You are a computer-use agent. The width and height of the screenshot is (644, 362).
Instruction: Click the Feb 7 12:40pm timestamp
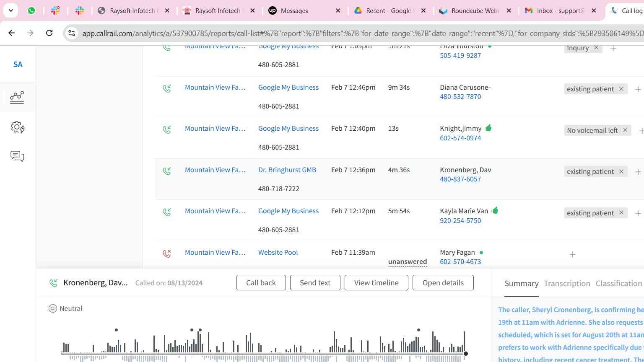353,128
